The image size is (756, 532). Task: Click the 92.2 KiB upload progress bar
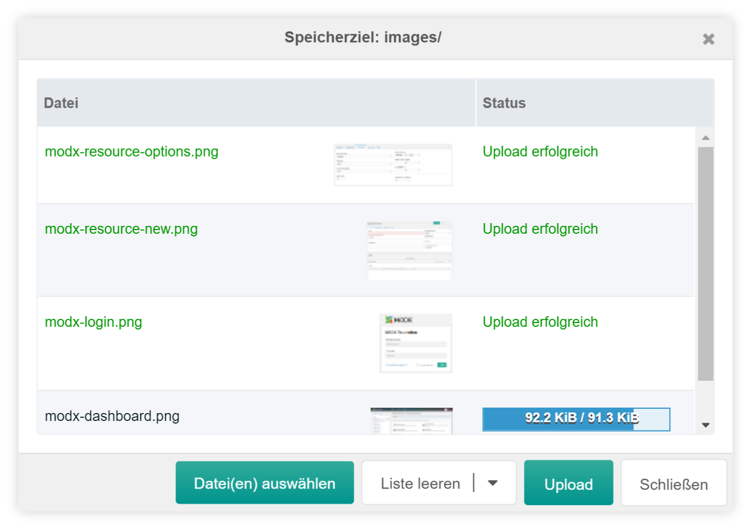coord(576,418)
